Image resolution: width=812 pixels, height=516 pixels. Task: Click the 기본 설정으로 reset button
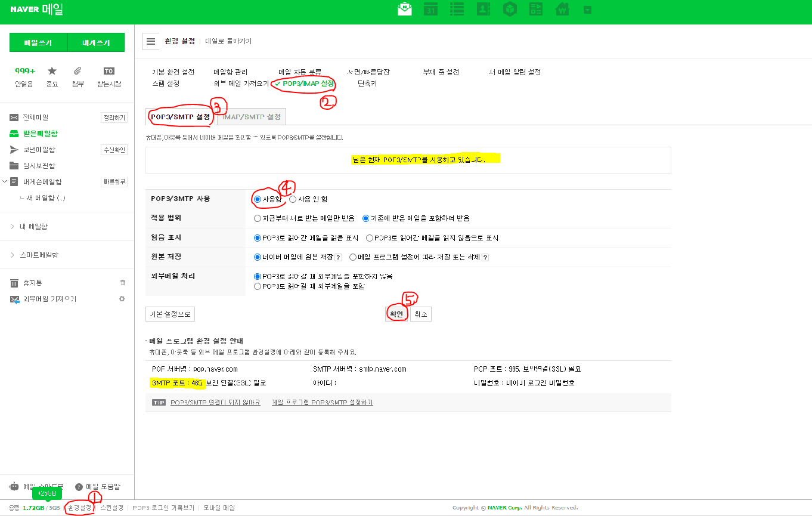click(170, 314)
